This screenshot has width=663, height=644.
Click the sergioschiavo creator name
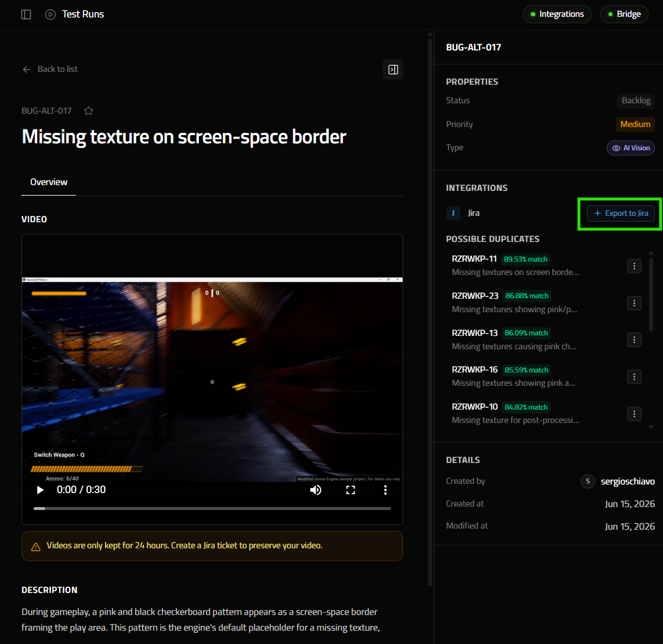628,482
